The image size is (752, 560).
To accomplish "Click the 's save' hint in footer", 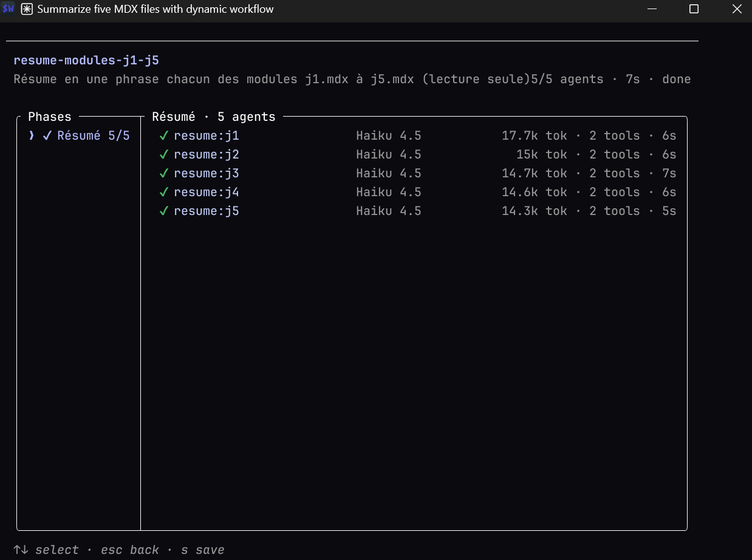I will coord(203,550).
